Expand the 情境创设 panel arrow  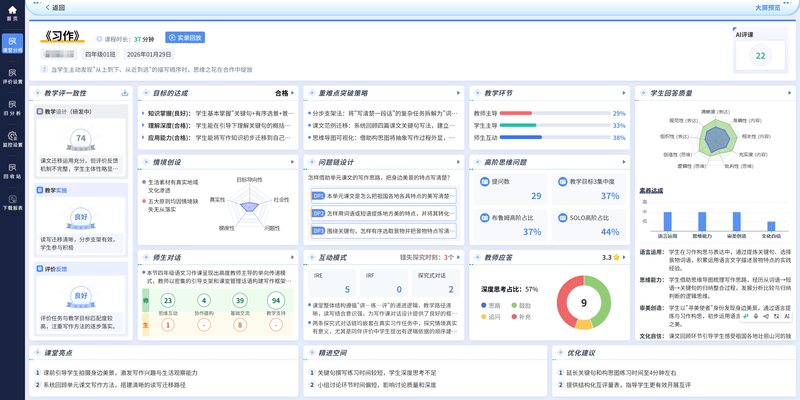click(x=292, y=162)
